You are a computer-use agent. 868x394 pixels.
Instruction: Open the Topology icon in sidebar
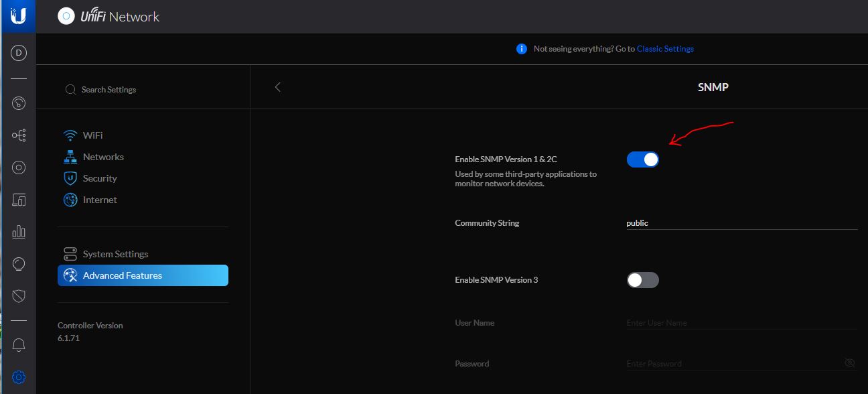[19, 135]
